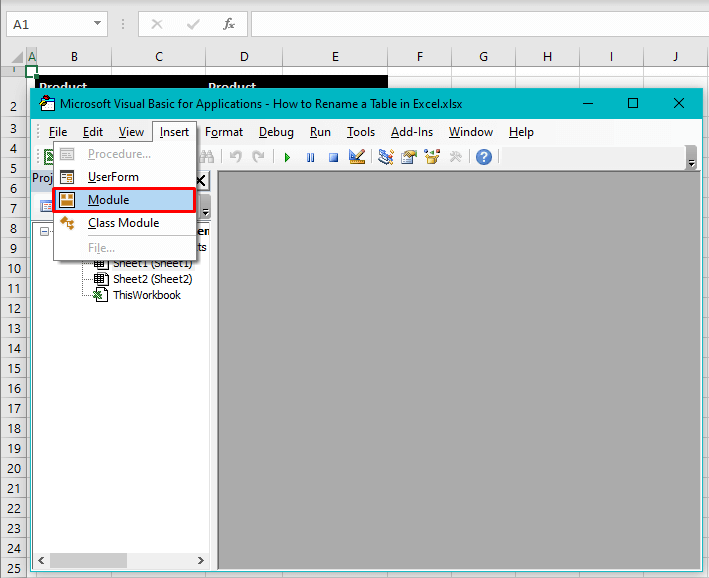The height and width of the screenshot is (578, 709).
Task: Open the Object Browser toolbar icon
Action: click(432, 157)
